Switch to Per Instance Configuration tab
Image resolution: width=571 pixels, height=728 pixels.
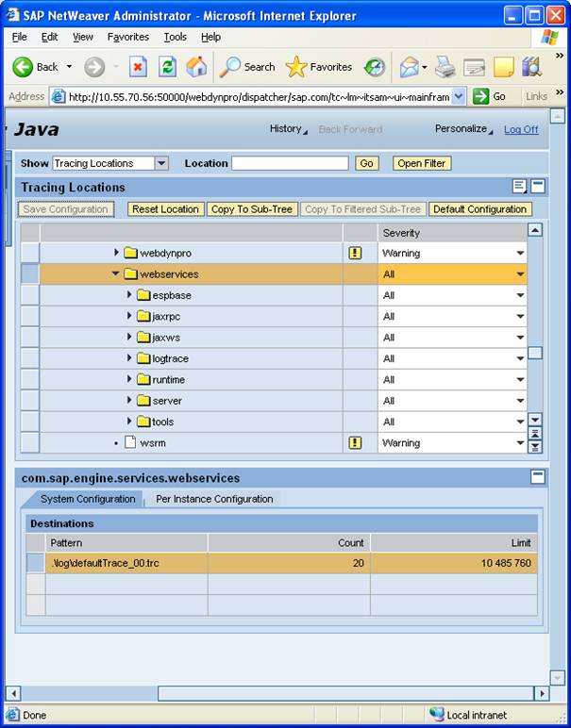214,499
